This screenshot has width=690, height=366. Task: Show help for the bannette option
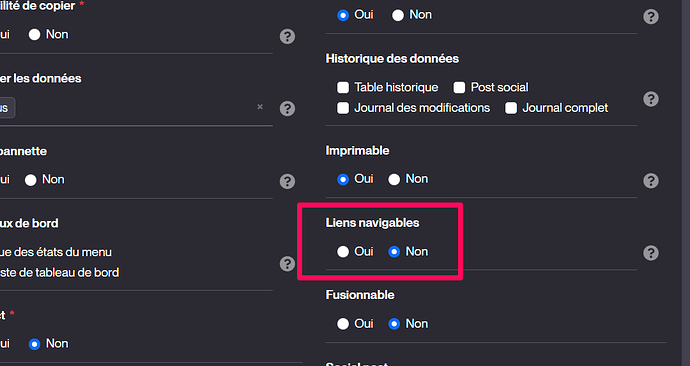coord(287,181)
